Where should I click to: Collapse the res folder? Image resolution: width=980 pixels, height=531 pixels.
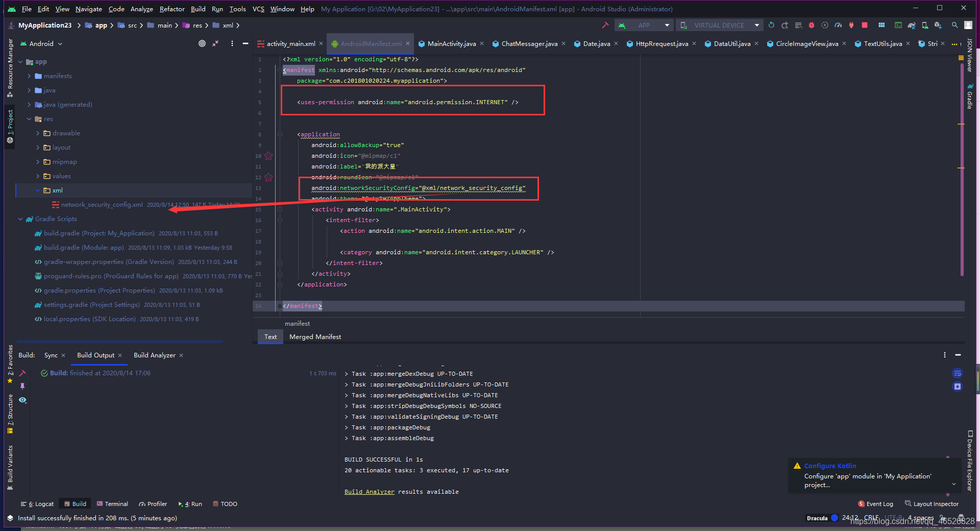29,119
